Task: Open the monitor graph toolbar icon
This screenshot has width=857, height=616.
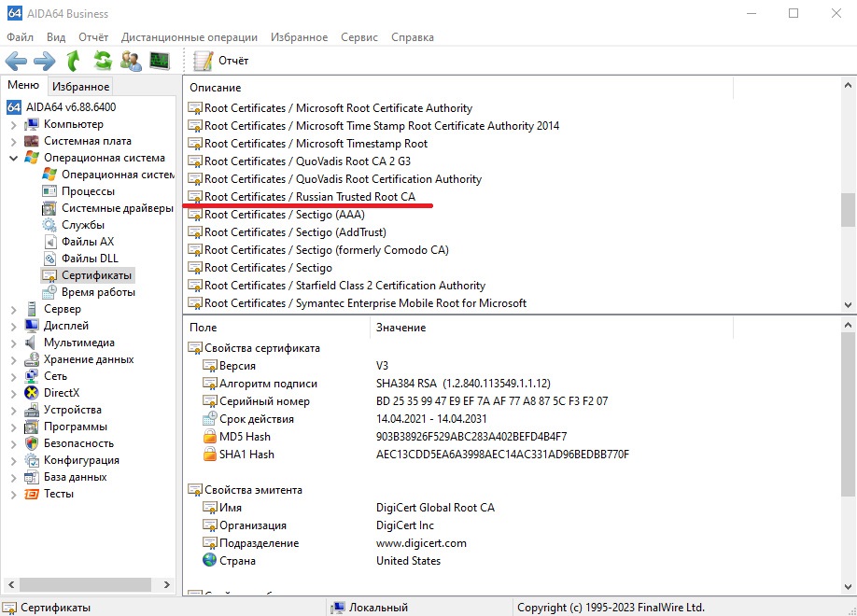Action: pyautogui.click(x=160, y=61)
